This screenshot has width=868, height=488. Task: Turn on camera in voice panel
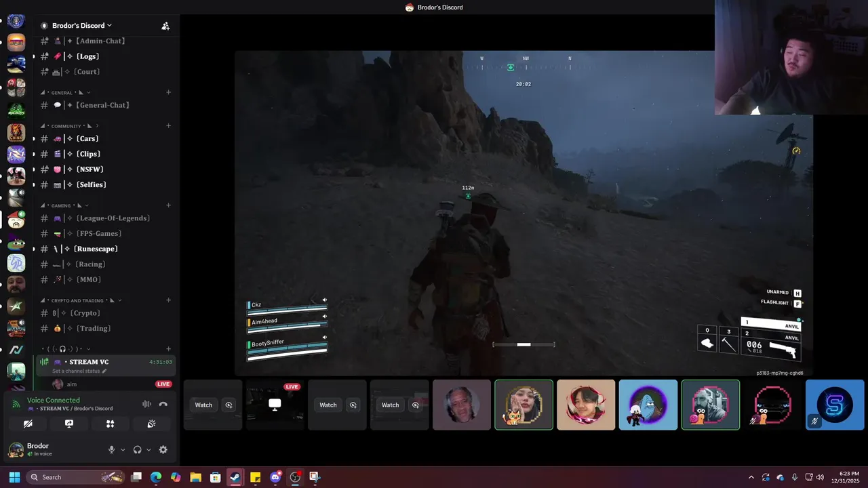point(28,424)
